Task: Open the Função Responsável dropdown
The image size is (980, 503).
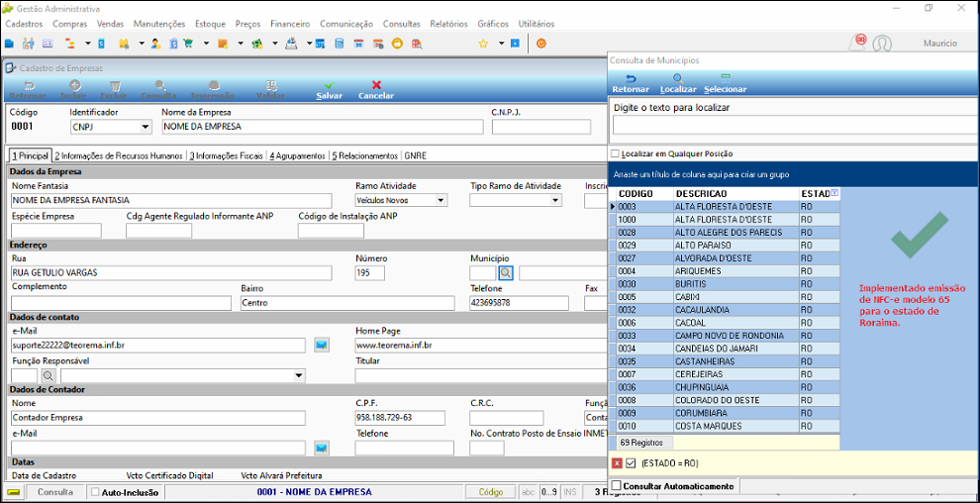Action: 299,375
